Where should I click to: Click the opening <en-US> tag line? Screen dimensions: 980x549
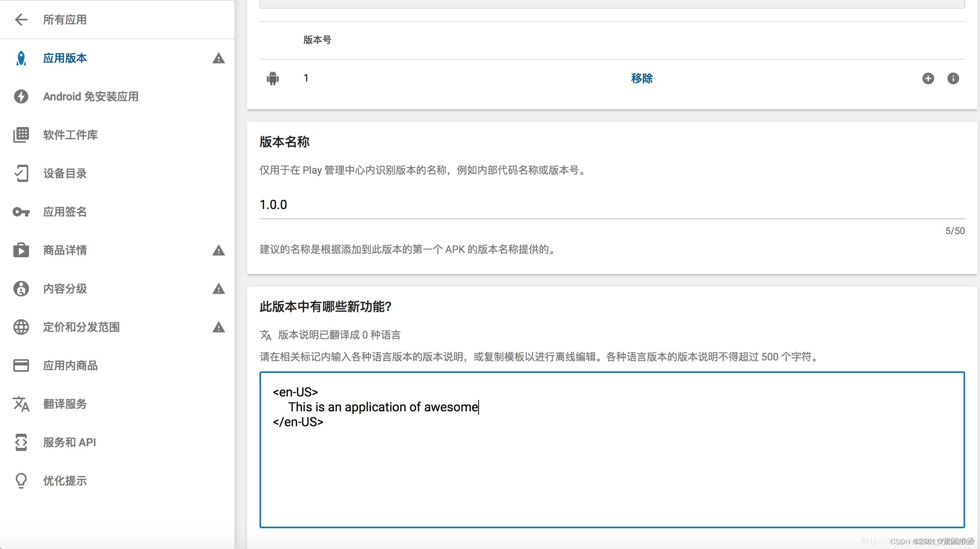click(x=295, y=393)
